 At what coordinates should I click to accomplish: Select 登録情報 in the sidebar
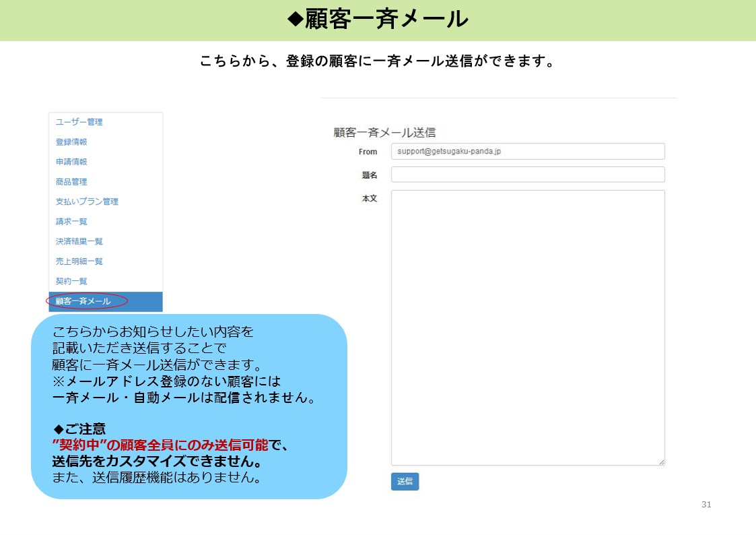71,142
